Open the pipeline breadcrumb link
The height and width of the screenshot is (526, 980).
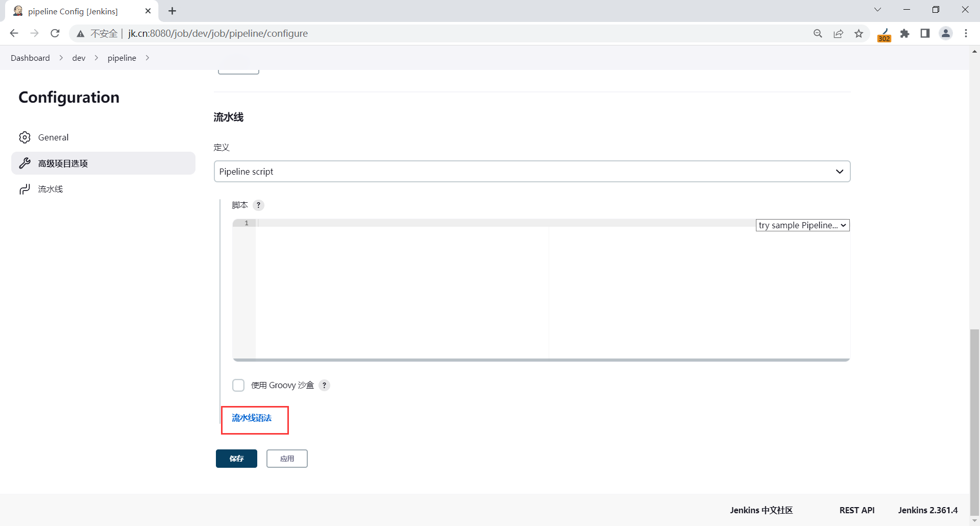(122, 58)
